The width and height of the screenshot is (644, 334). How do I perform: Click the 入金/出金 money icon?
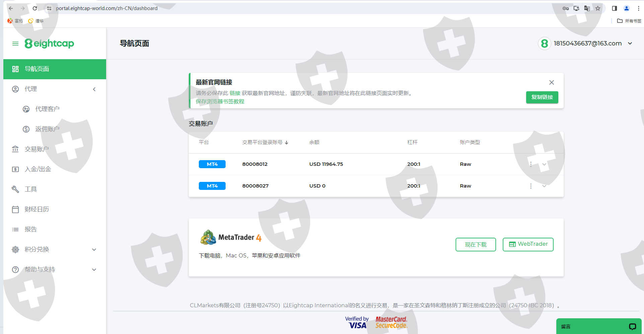point(15,169)
